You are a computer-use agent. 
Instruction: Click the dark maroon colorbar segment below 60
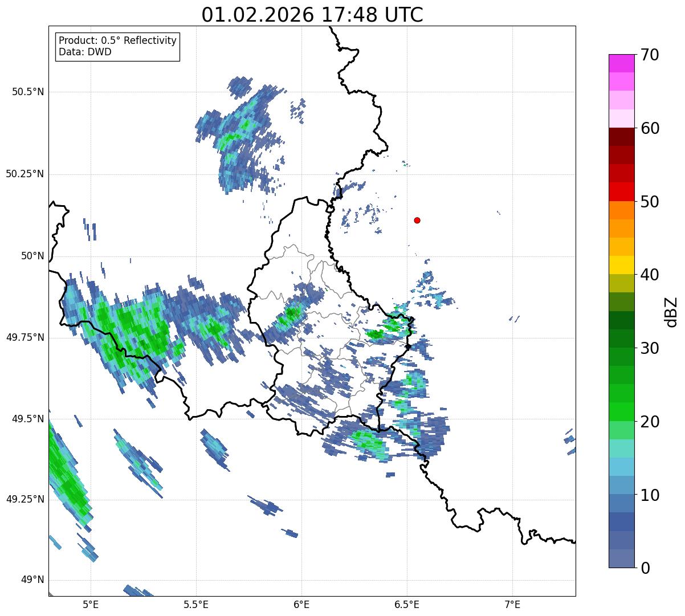click(x=621, y=137)
